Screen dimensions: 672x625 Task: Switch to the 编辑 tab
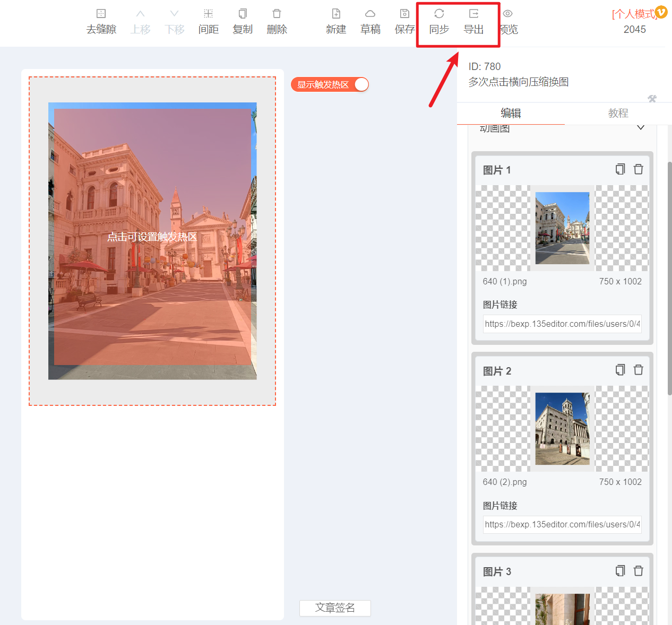(511, 113)
